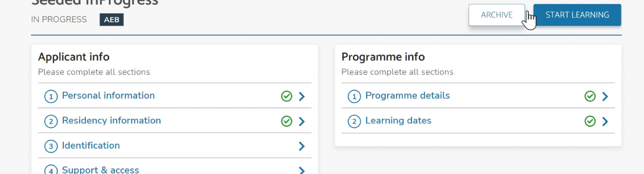Click the green completed checkmark on Programme details
The height and width of the screenshot is (174, 644).
click(590, 96)
